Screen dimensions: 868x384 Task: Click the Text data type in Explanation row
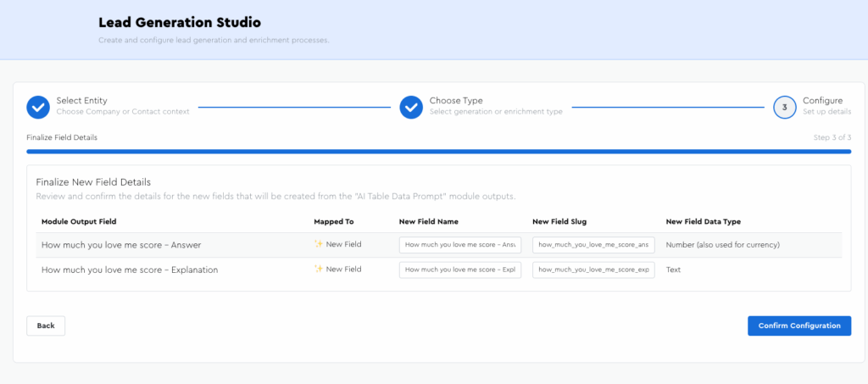click(675, 270)
